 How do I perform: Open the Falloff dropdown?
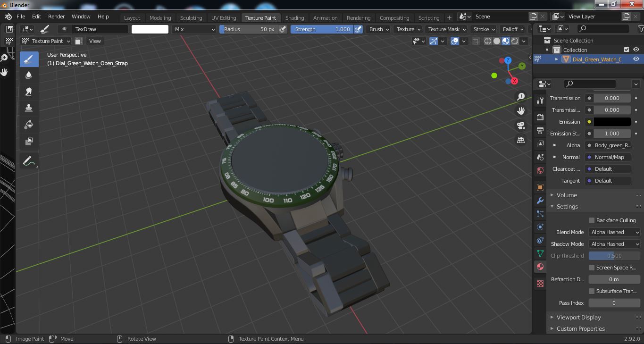click(513, 29)
